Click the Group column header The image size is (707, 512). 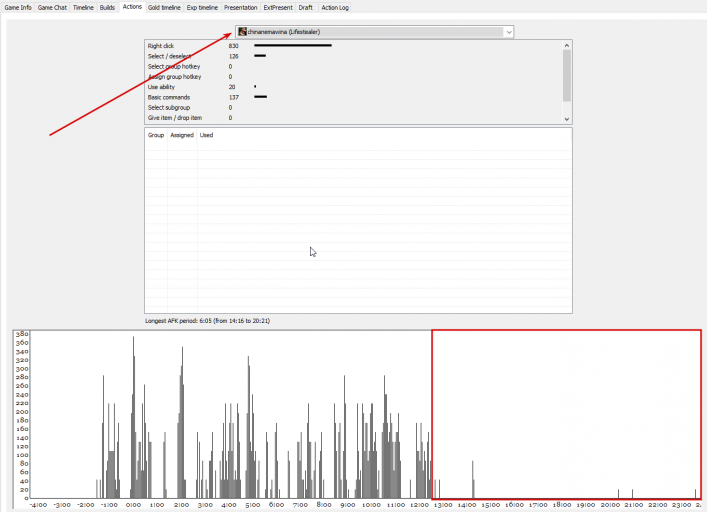click(x=156, y=135)
